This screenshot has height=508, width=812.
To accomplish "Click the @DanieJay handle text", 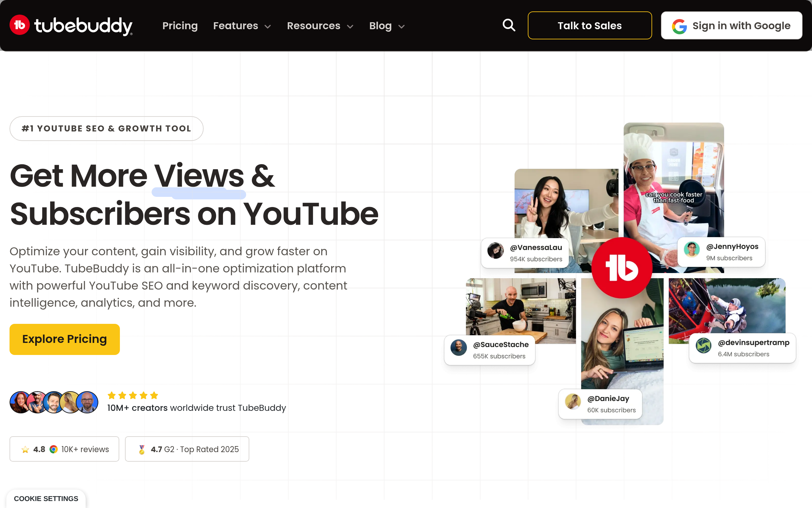I will pos(608,399).
